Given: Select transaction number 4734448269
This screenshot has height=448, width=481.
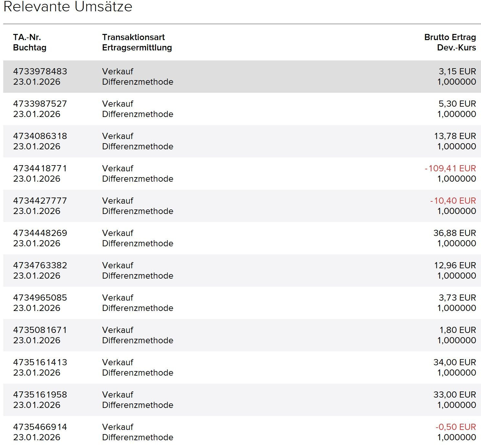Looking at the screenshot, I should [x=40, y=233].
